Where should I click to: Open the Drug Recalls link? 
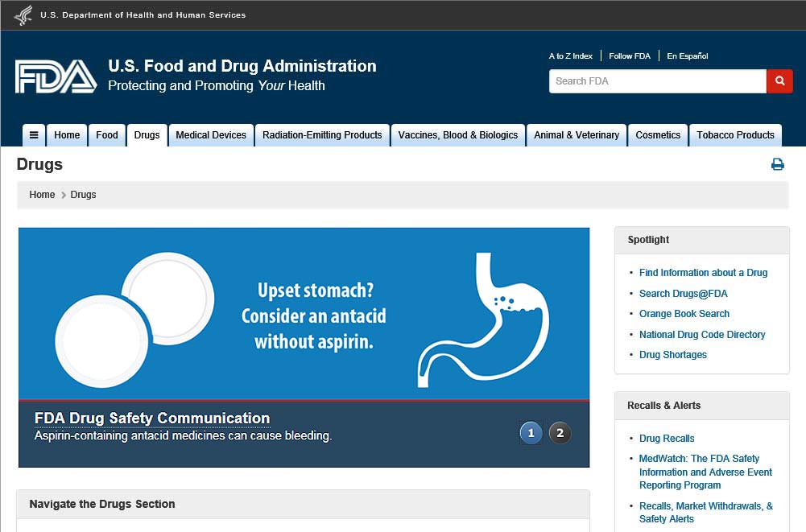(666, 439)
